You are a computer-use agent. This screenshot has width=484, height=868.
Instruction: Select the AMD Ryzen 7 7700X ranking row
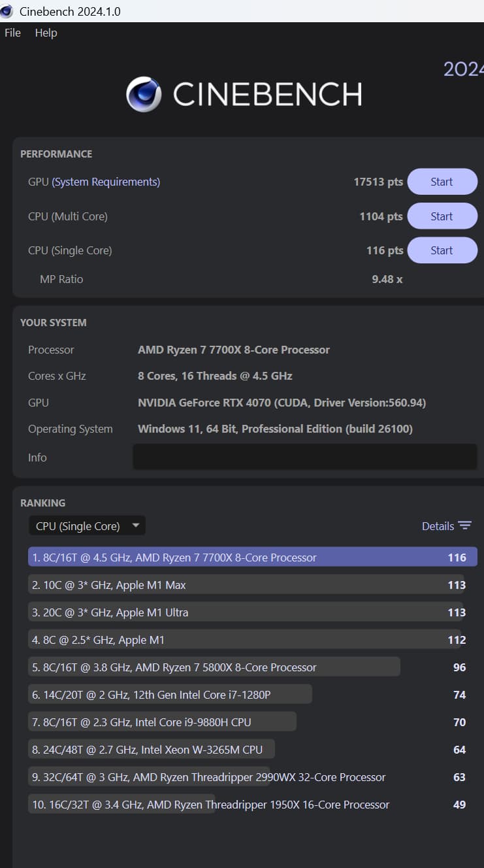coord(253,557)
